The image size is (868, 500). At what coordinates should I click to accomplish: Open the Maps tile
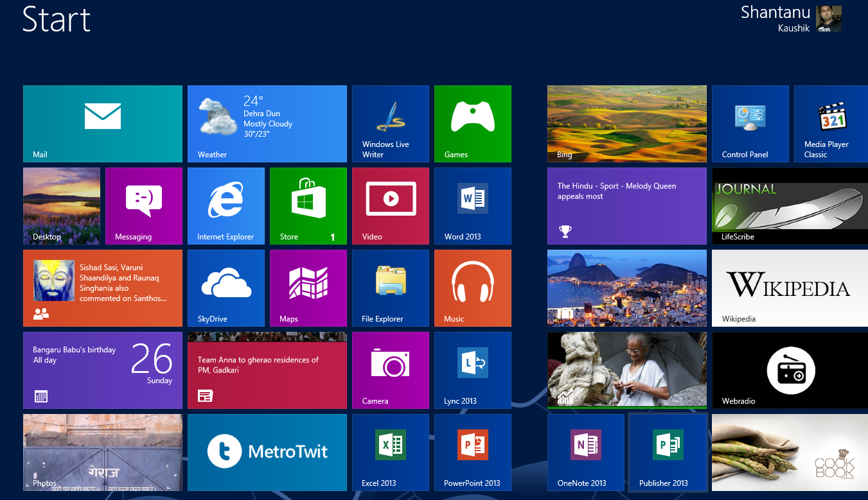(308, 288)
